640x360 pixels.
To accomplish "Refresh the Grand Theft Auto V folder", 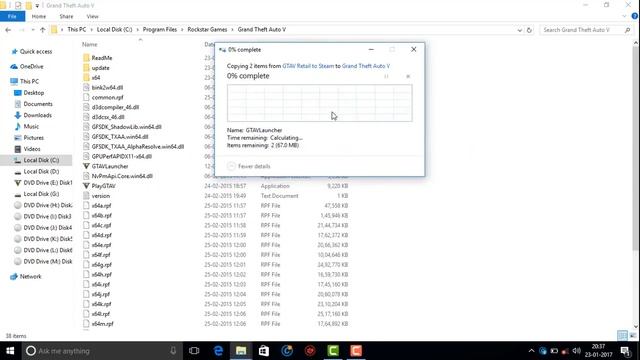I will [529, 30].
